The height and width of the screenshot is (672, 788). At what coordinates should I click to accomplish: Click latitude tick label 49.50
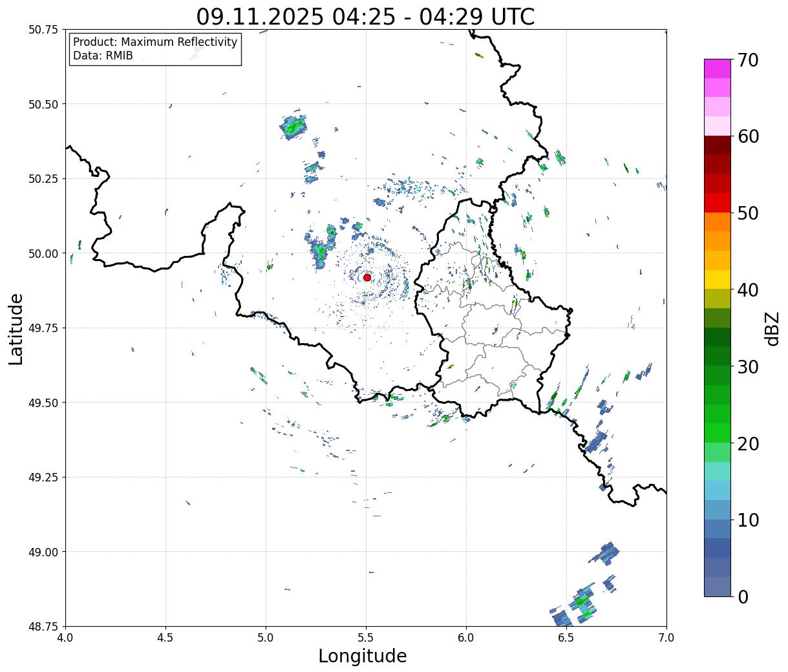click(x=43, y=403)
